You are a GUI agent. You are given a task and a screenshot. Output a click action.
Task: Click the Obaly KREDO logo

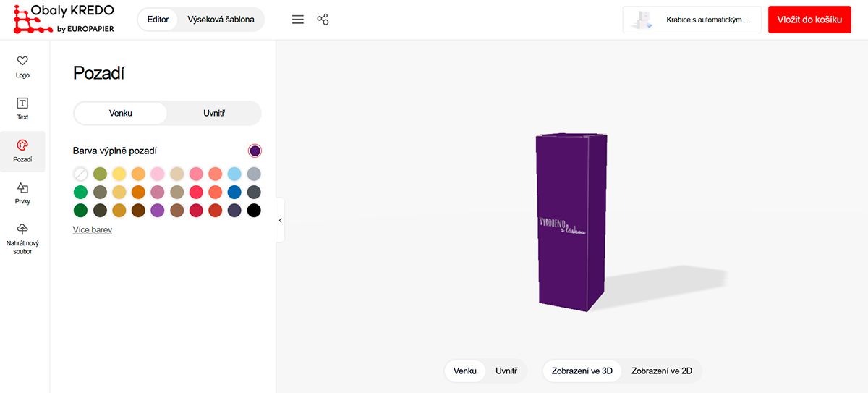tap(64, 20)
